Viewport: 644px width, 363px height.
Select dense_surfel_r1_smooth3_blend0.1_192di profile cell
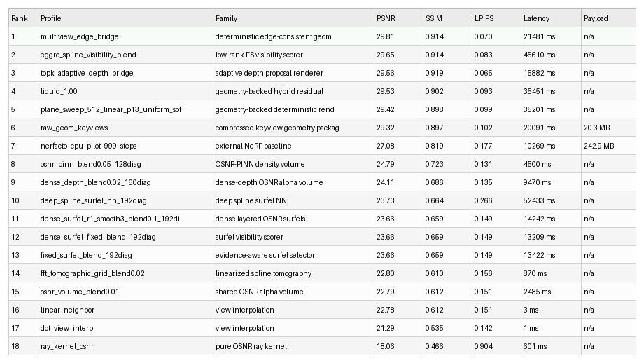126,219
